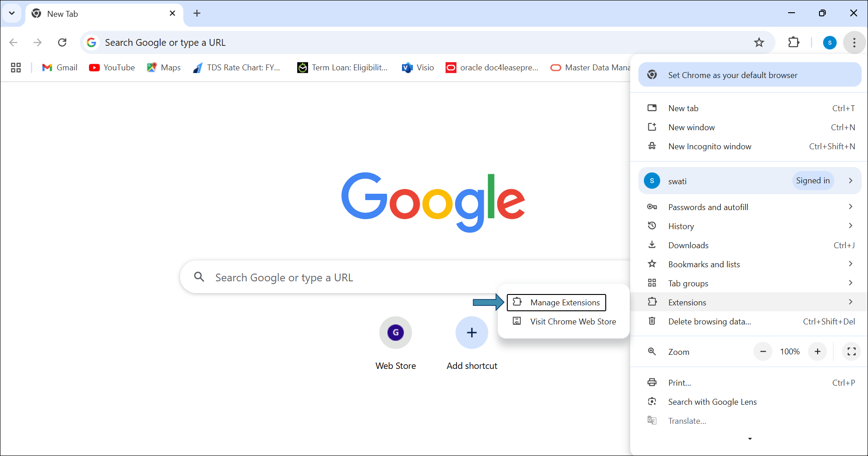Open the Maps bookmark
Viewport: 868px width, 456px height.
[x=164, y=68]
